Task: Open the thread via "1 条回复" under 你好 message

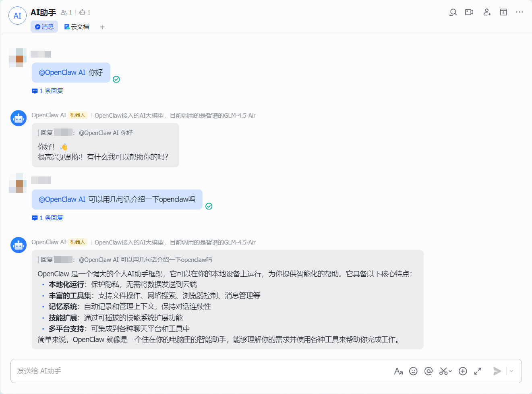Action: click(x=47, y=91)
